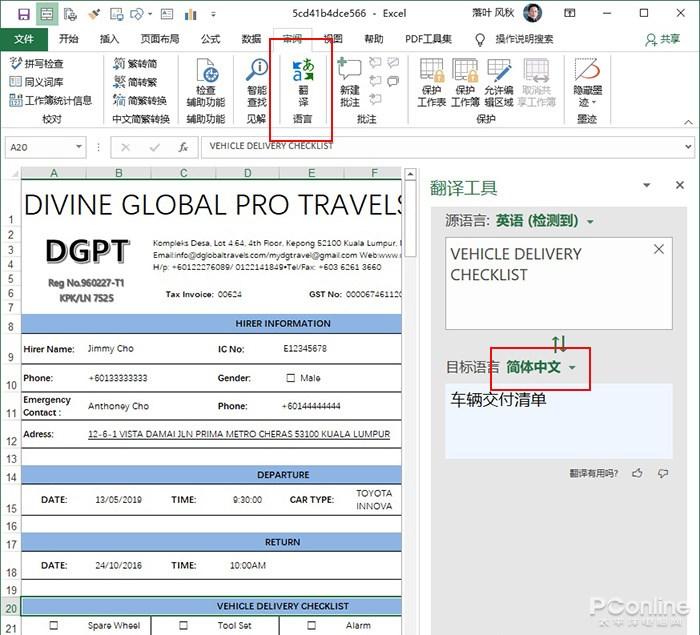Open 同义词库 thesaurus
Image resolution: width=700 pixels, height=635 pixels.
click(x=36, y=82)
